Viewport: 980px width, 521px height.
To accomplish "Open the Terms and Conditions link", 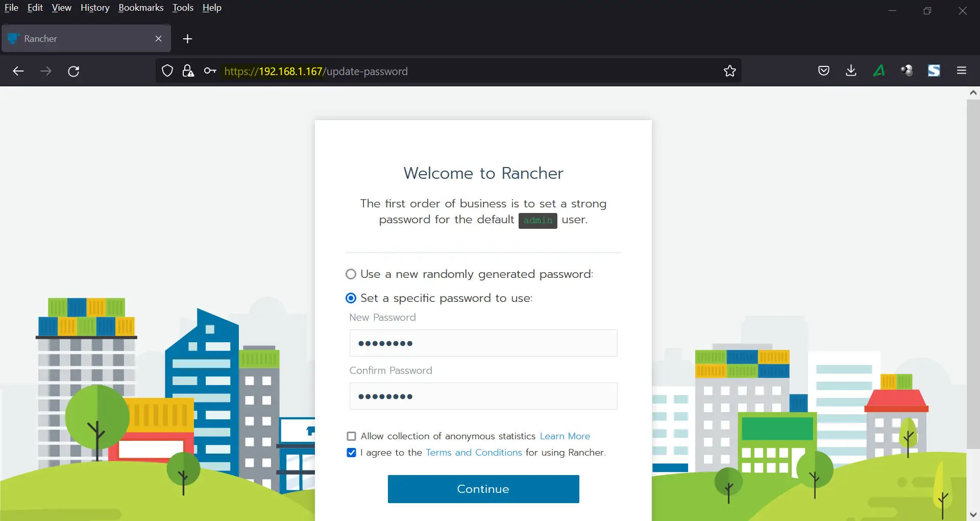I will coord(474,453).
